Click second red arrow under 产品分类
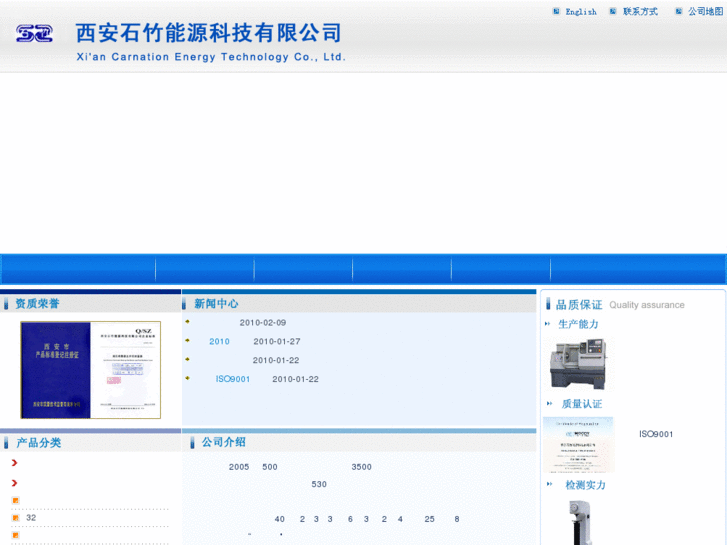Screen dimensions: 727x545 (14, 483)
